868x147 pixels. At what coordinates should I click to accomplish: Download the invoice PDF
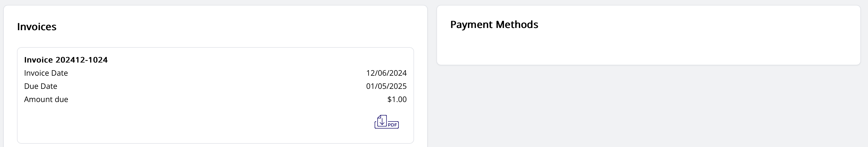386,122
